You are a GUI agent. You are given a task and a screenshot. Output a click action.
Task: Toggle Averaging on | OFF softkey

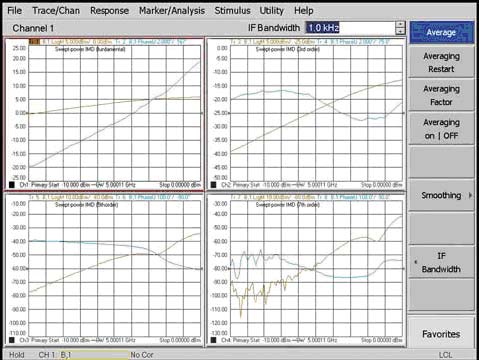click(441, 129)
